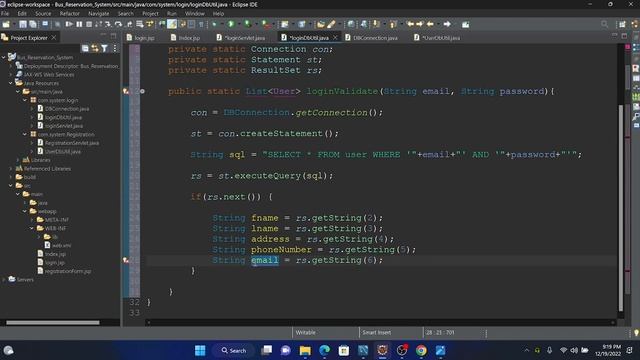
Task: Close the Project Explorer view
Action: (x=54, y=38)
